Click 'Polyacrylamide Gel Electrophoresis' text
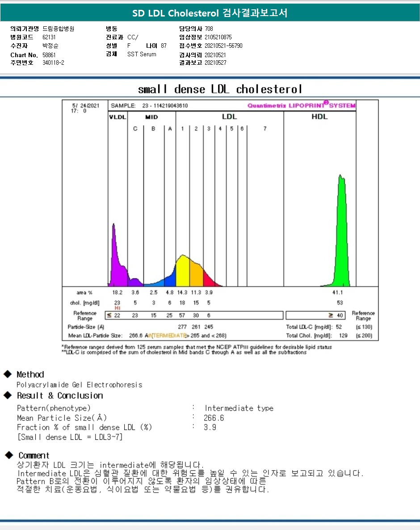 tap(80, 384)
